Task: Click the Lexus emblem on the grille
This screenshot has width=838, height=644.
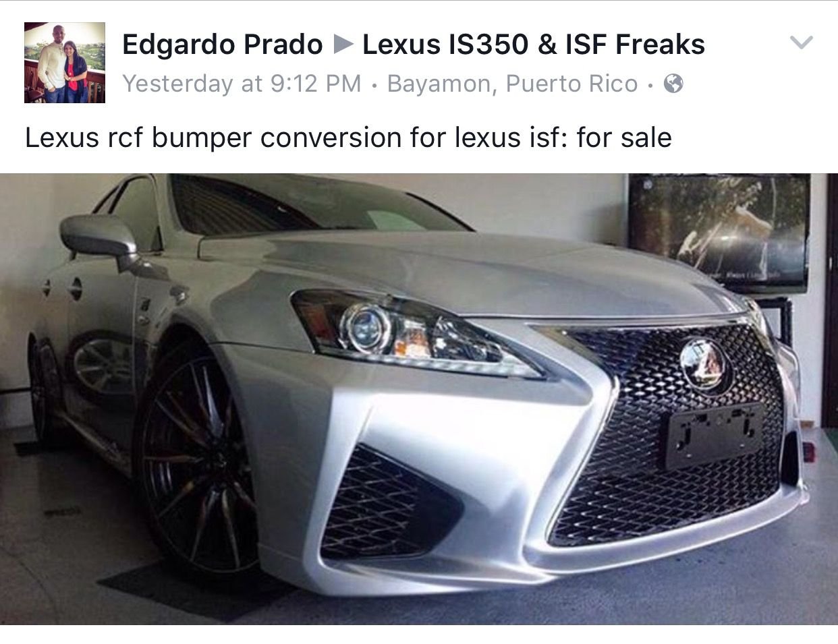Action: pos(702,364)
